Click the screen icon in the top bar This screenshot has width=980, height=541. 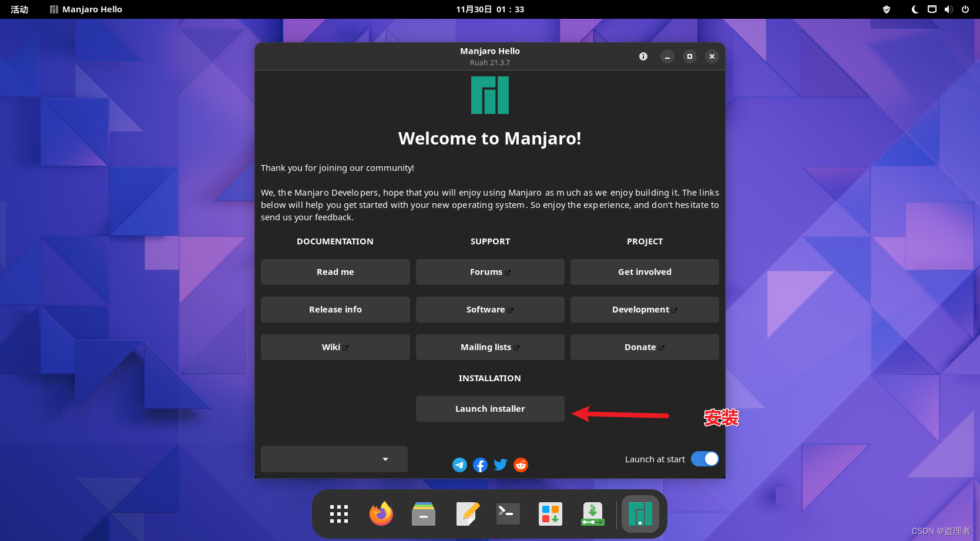[932, 9]
